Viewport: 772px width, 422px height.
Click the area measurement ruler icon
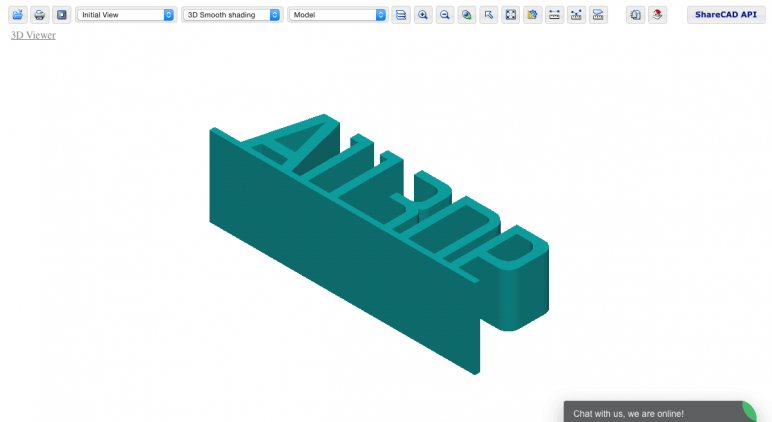[x=598, y=15]
